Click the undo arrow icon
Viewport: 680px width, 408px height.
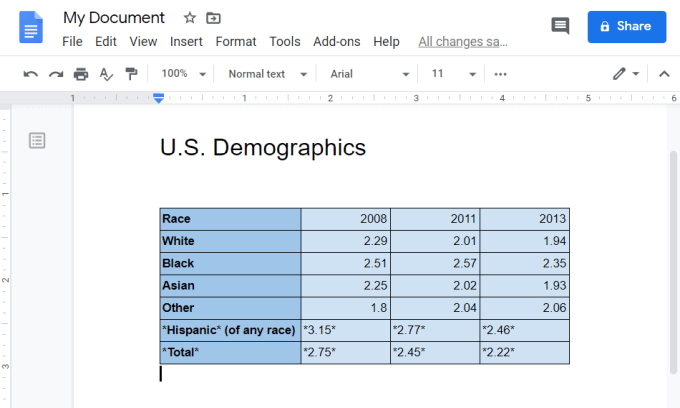point(30,74)
